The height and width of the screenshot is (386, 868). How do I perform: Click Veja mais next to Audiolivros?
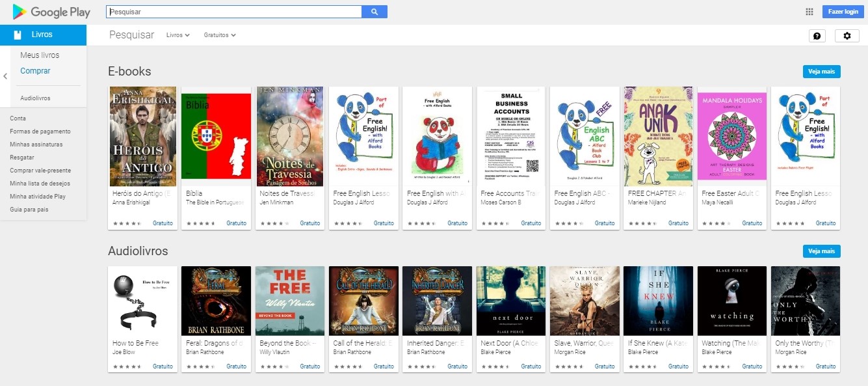(821, 251)
